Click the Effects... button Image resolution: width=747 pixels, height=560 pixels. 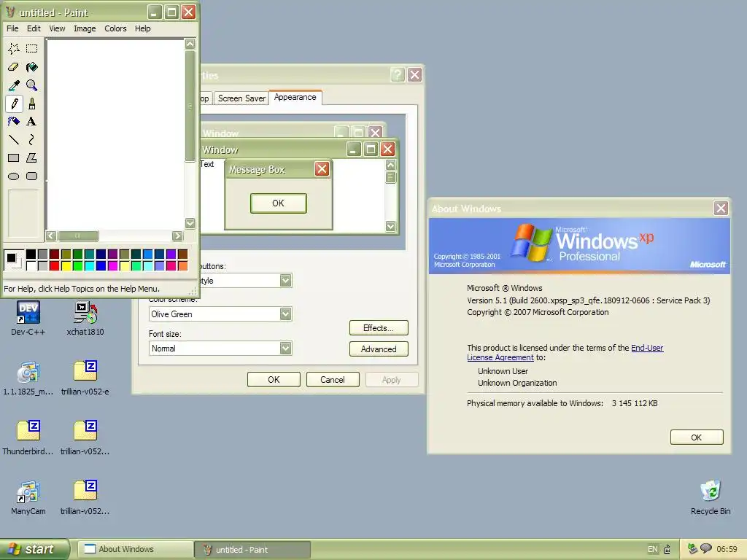[x=379, y=328]
